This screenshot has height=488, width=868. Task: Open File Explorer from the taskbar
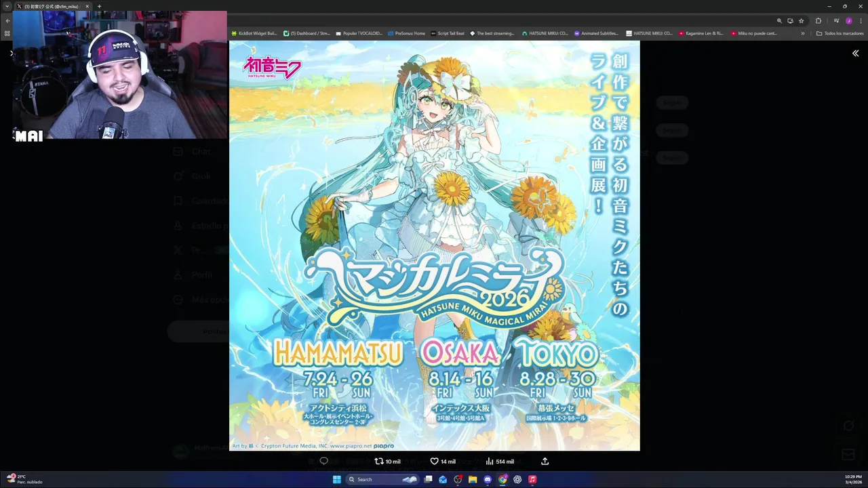(x=473, y=479)
